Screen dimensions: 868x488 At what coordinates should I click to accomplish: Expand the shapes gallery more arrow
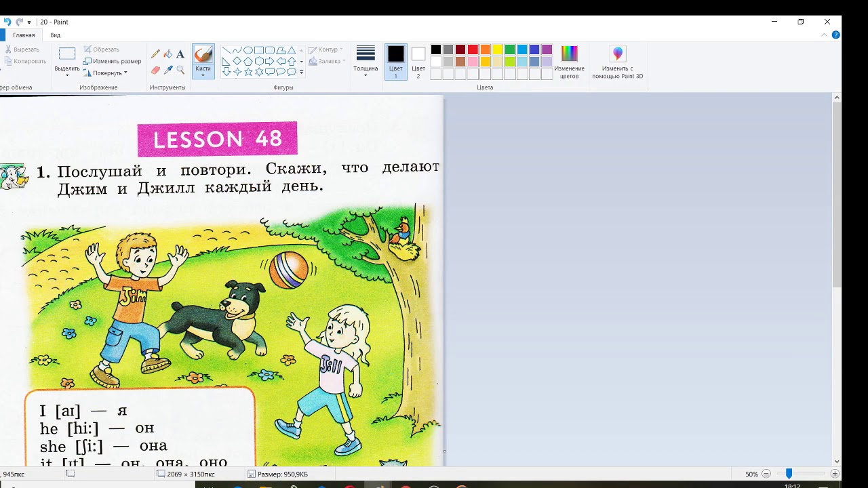point(301,72)
